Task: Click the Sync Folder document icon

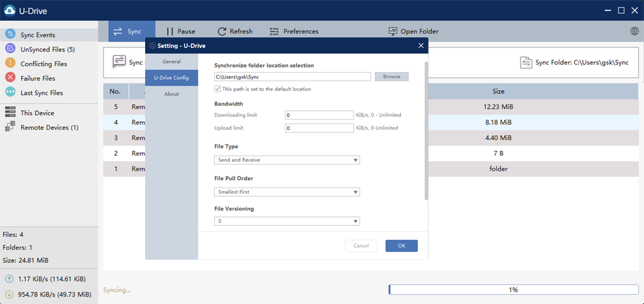Action: pyautogui.click(x=526, y=62)
